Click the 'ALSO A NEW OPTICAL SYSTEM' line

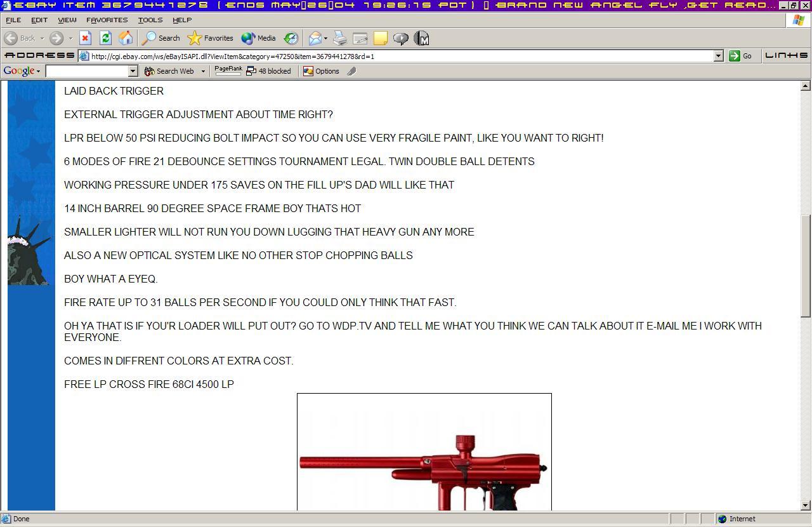(x=238, y=255)
